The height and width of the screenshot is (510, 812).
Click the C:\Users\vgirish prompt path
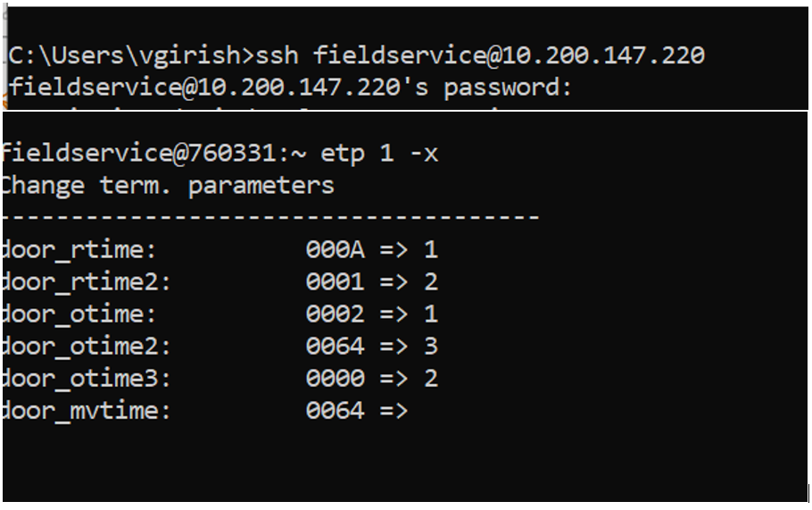(x=127, y=55)
